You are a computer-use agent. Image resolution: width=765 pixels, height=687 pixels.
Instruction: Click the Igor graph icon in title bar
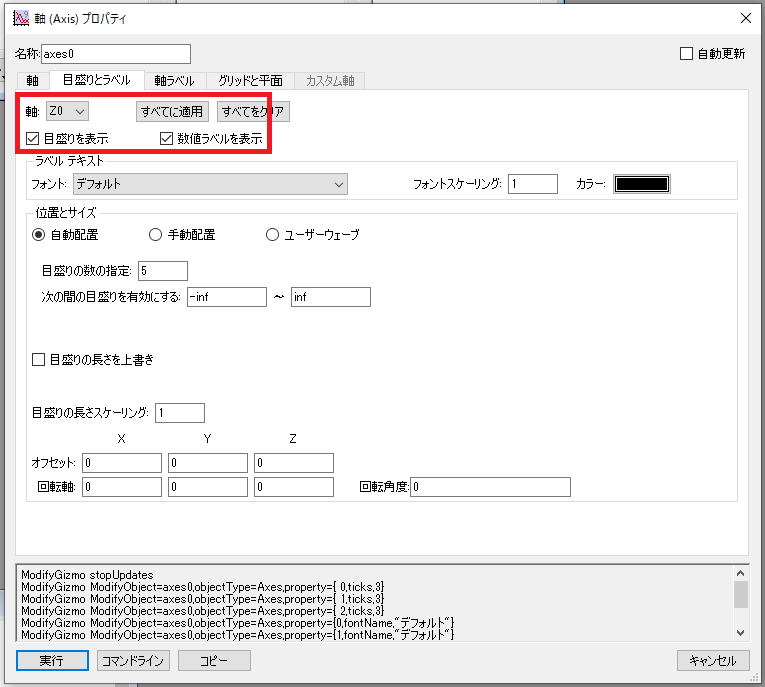pyautogui.click(x=20, y=18)
